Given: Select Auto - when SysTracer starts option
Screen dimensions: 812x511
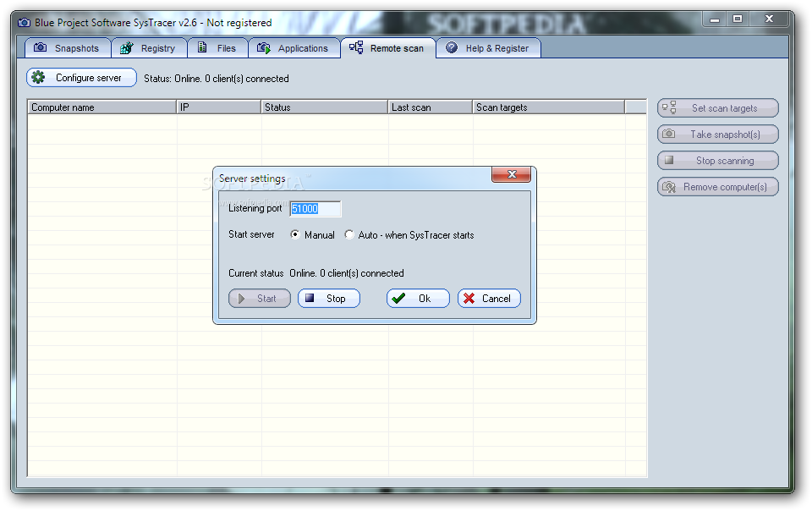Looking at the screenshot, I should coord(409,235).
